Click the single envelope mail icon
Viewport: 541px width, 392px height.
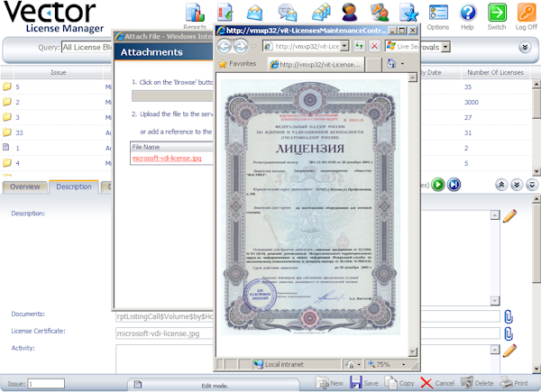(254, 13)
